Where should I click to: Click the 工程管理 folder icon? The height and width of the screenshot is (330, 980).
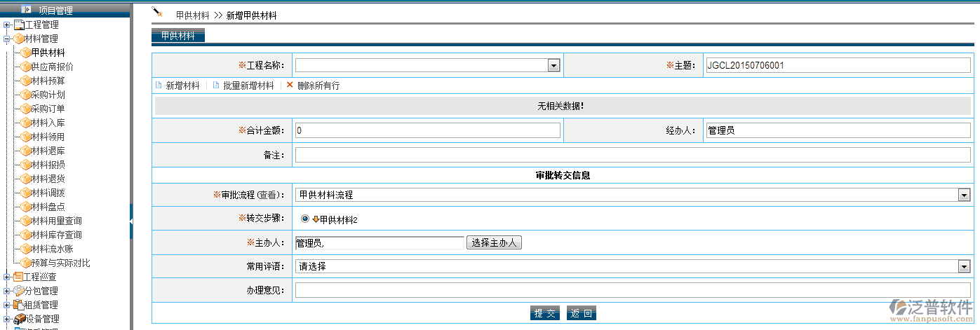19,25
